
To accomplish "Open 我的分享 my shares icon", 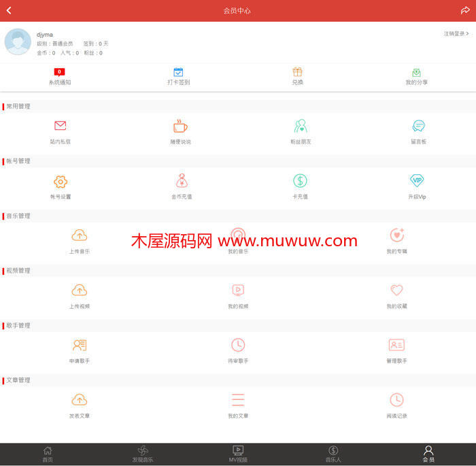I will tap(416, 72).
